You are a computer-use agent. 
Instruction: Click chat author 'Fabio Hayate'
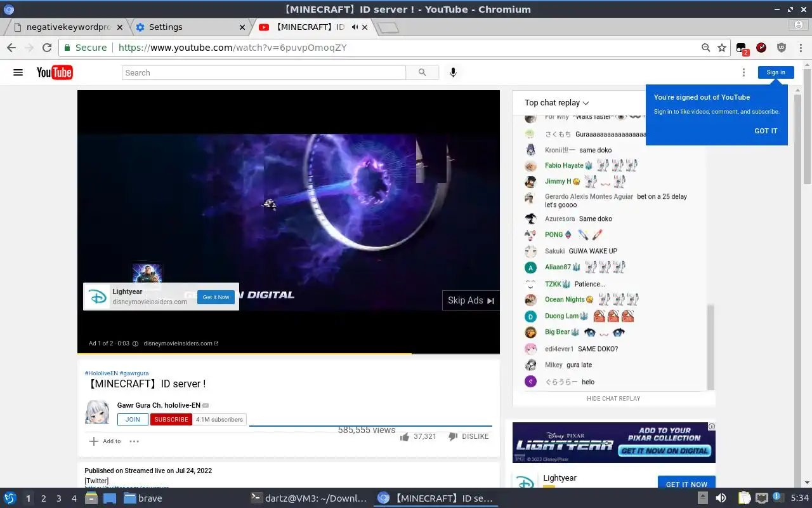pyautogui.click(x=564, y=166)
